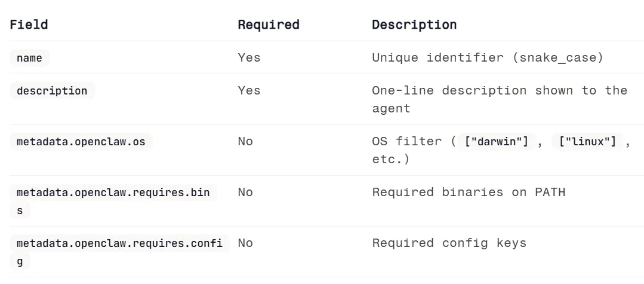Click the metadata.openclaw.requires.config field code
This screenshot has height=284, width=644.
pyautogui.click(x=119, y=243)
